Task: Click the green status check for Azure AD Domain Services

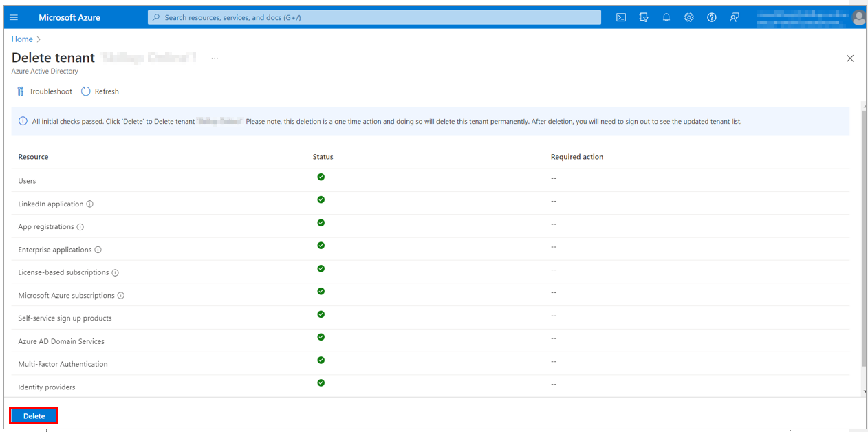Action: [321, 337]
